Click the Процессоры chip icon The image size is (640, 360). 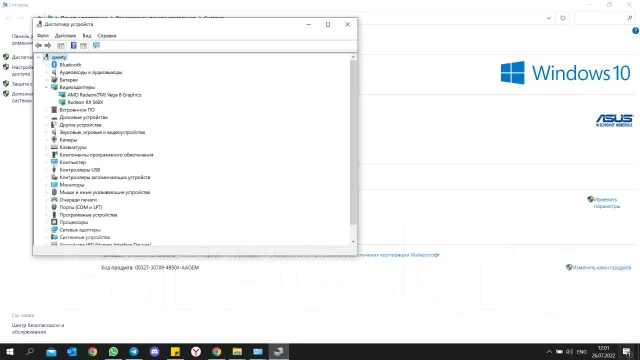click(54, 222)
